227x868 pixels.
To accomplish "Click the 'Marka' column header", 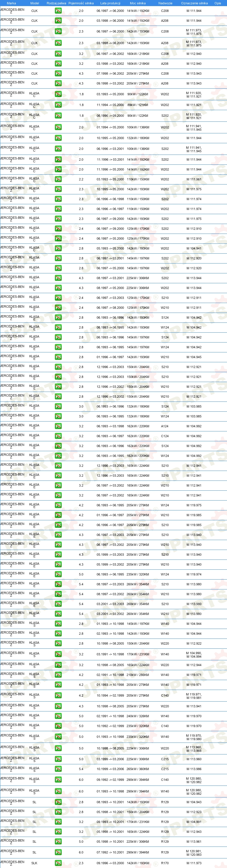I will click(x=11, y=3).
